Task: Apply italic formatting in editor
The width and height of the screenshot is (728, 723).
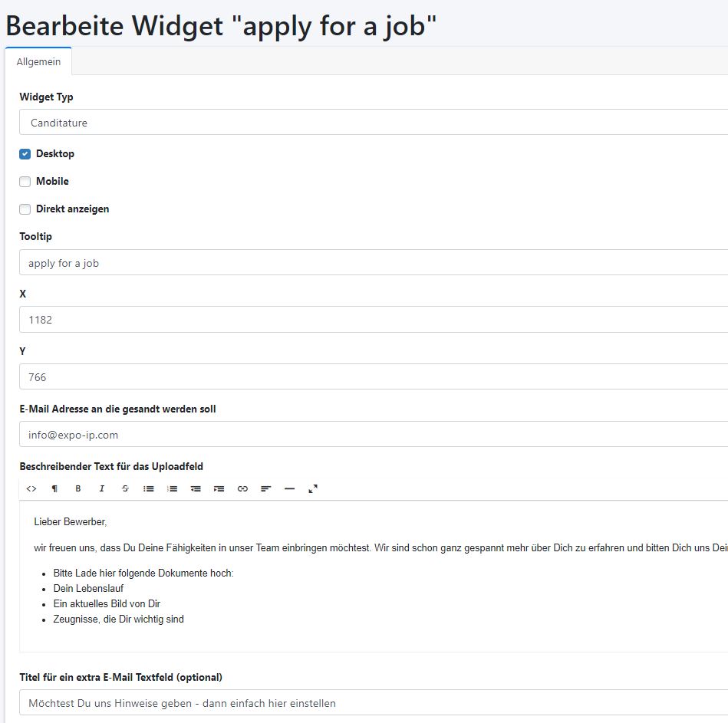Action: click(101, 488)
